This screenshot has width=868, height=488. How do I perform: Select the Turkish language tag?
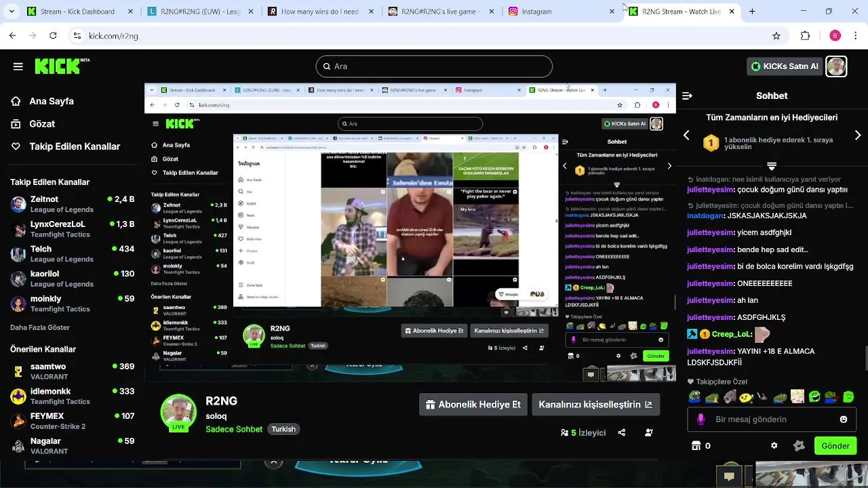[283, 429]
